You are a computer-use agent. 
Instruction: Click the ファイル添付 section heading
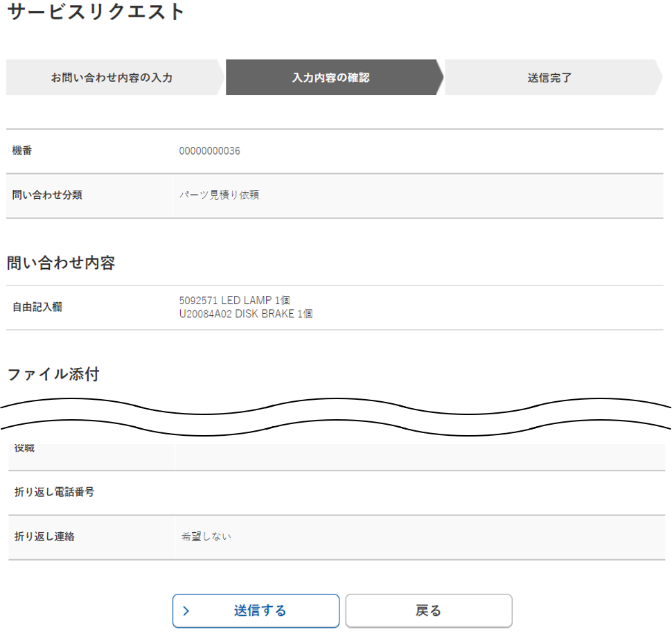click(53, 375)
